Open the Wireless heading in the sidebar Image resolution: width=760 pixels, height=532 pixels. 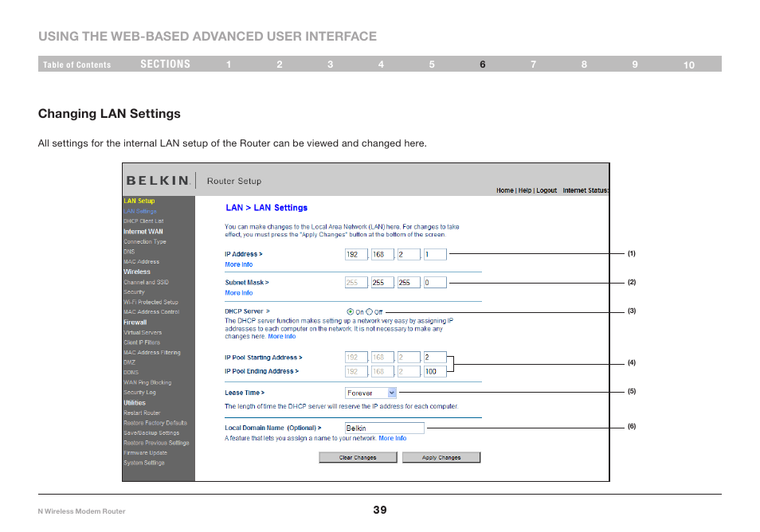pyautogui.click(x=137, y=272)
